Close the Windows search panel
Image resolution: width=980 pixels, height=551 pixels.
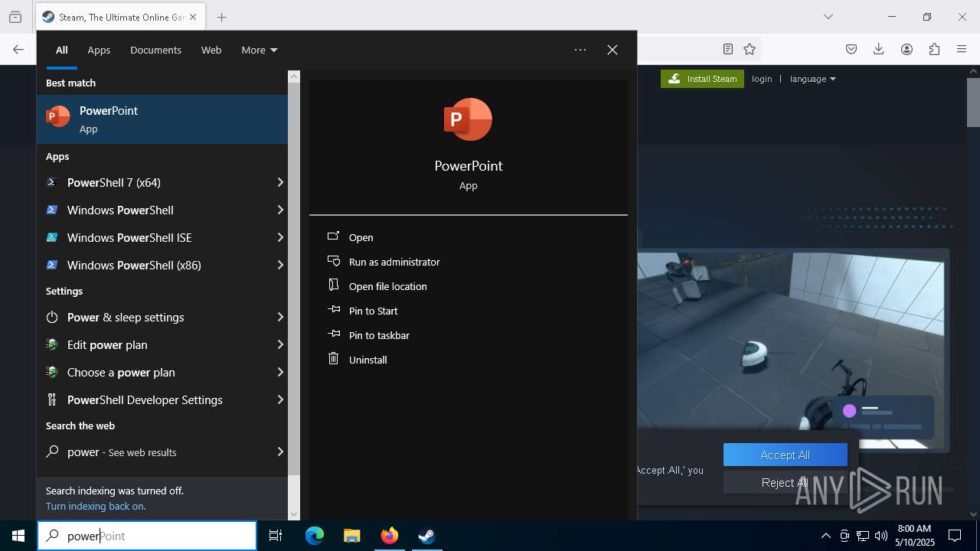612,50
